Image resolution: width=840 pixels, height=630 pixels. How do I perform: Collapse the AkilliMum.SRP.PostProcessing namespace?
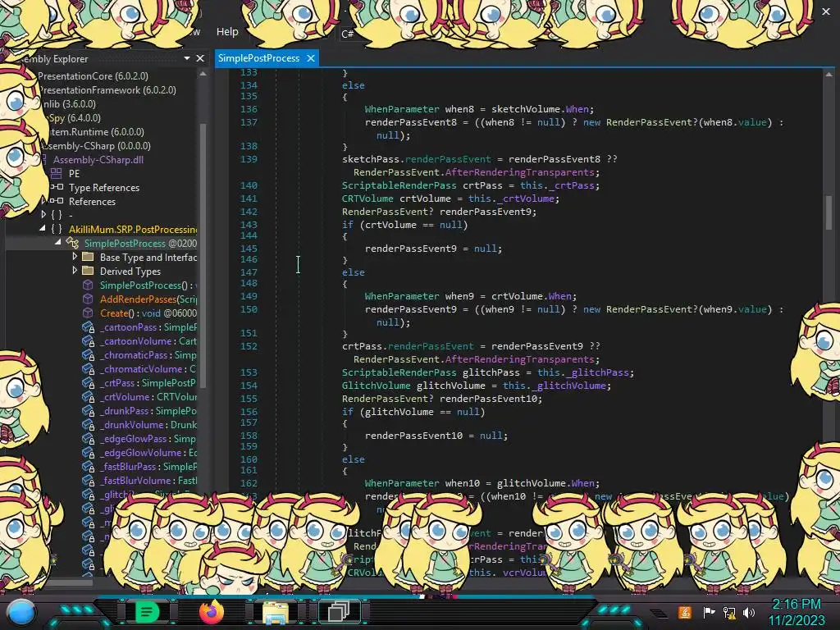[x=43, y=228]
